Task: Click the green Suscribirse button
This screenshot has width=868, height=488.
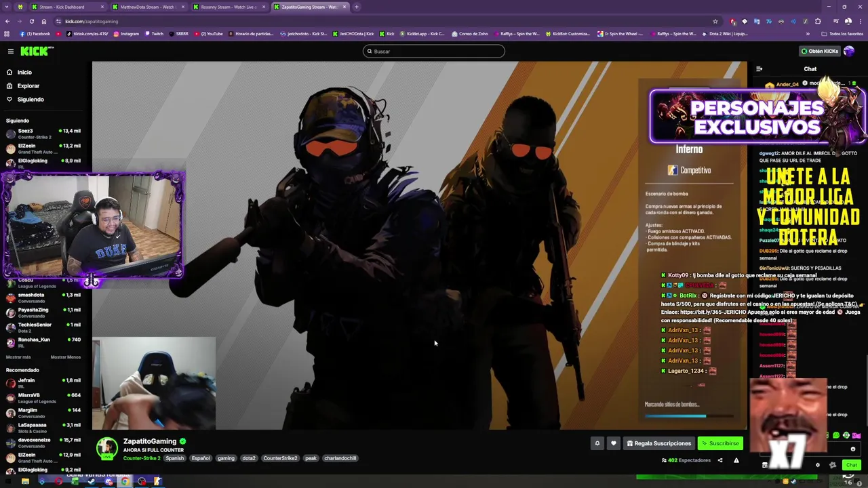Action: [x=720, y=443]
